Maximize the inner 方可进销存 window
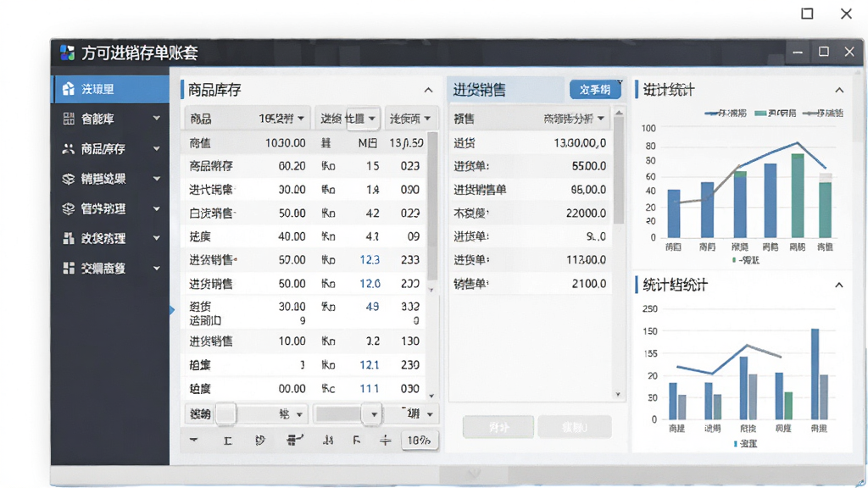Image resolution: width=868 pixels, height=488 pixels. pyautogui.click(x=824, y=52)
